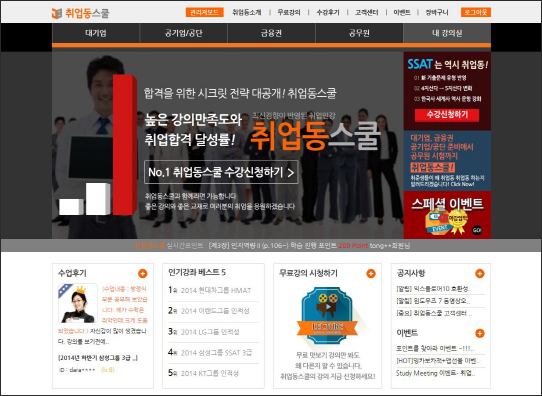Open 고객센터 top menu
The image size is (542, 396).
point(366,12)
